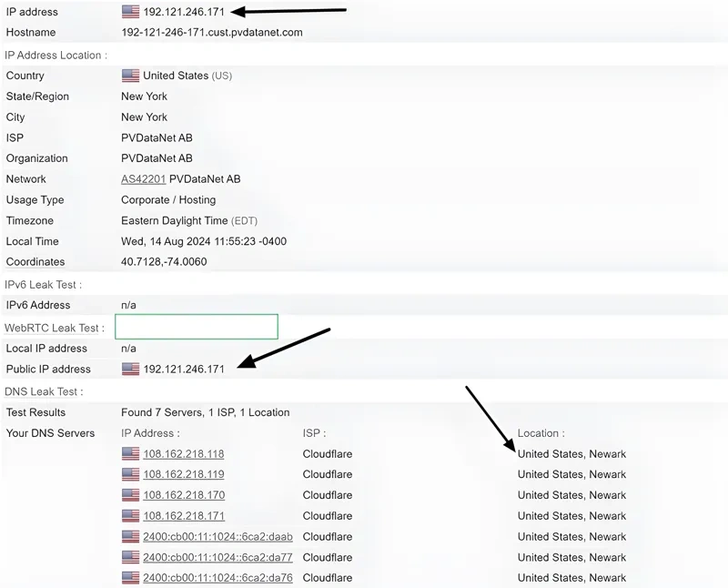The height and width of the screenshot is (588, 728).
Task: Click inside the WebRTC Leak Test input box
Action: point(197,327)
